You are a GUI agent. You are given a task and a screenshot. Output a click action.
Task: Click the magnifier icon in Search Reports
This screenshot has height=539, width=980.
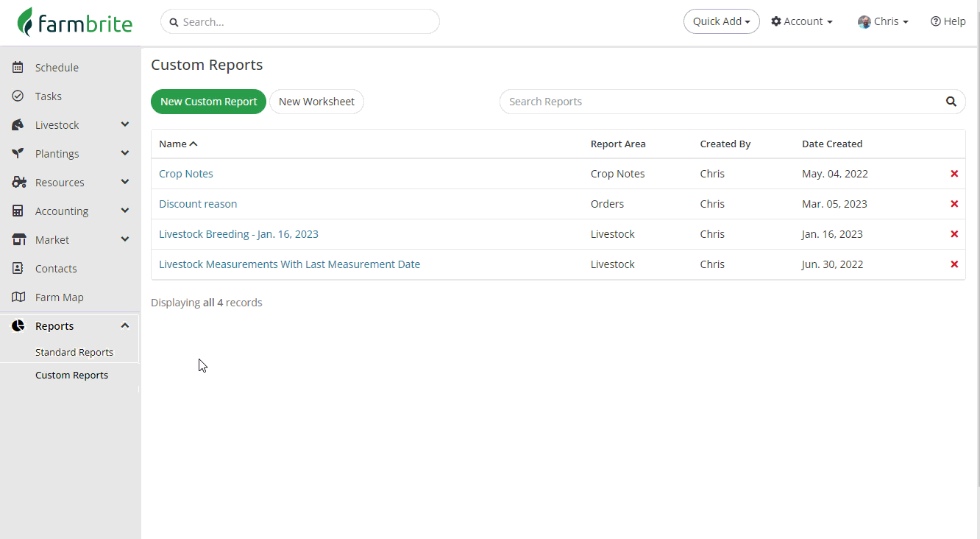coord(951,102)
